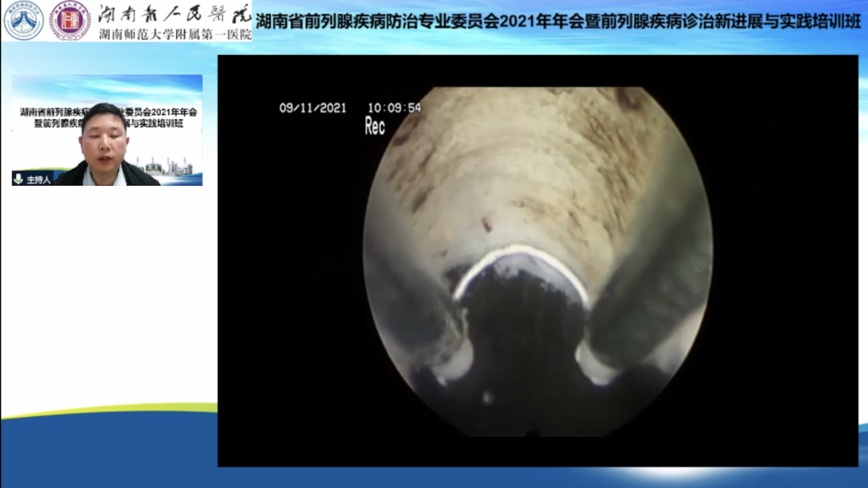Click the 10:09:54 timestamp on video
The image size is (868, 488).
point(394,108)
